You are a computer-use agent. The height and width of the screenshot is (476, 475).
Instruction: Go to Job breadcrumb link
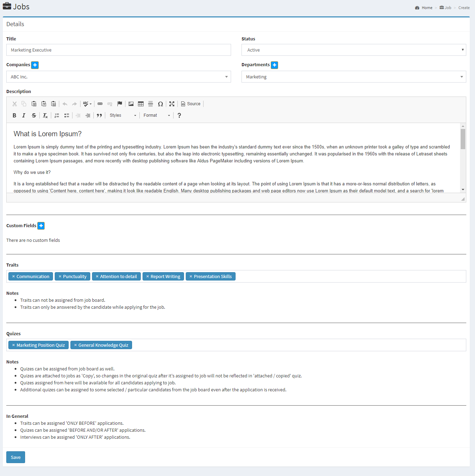tap(445, 8)
